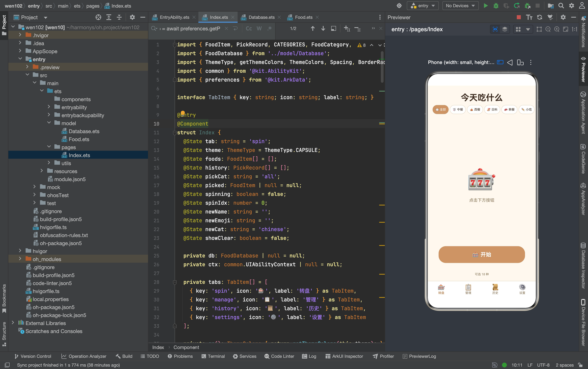This screenshot has width=588, height=369.
Task: Toggle whole words W option
Action: (259, 29)
